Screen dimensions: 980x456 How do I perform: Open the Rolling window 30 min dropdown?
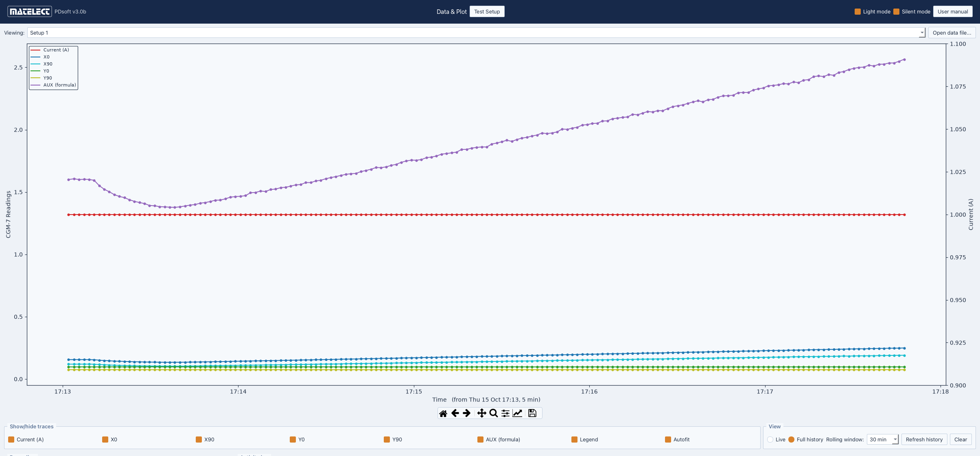[882, 439]
